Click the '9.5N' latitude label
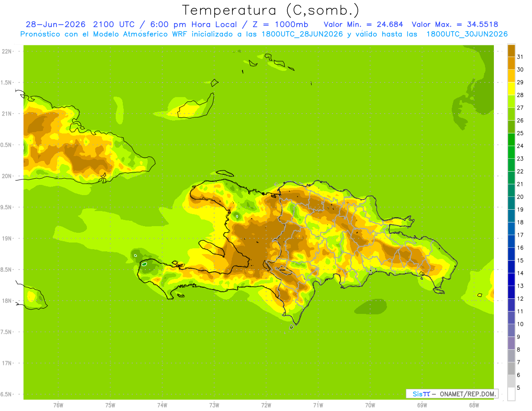Screen dimensions: 532x411 tap(6, 207)
